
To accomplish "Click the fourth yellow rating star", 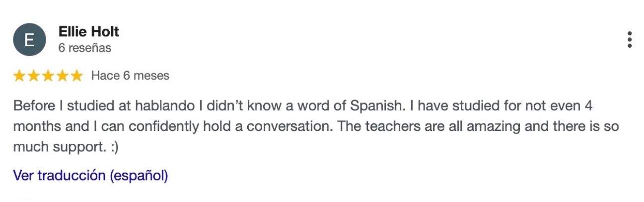I will point(62,76).
